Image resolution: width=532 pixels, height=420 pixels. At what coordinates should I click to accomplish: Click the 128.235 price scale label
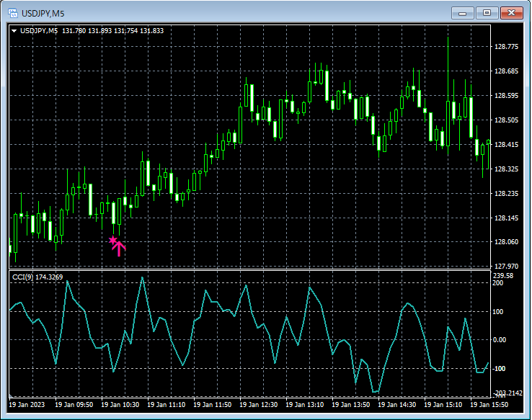click(507, 194)
